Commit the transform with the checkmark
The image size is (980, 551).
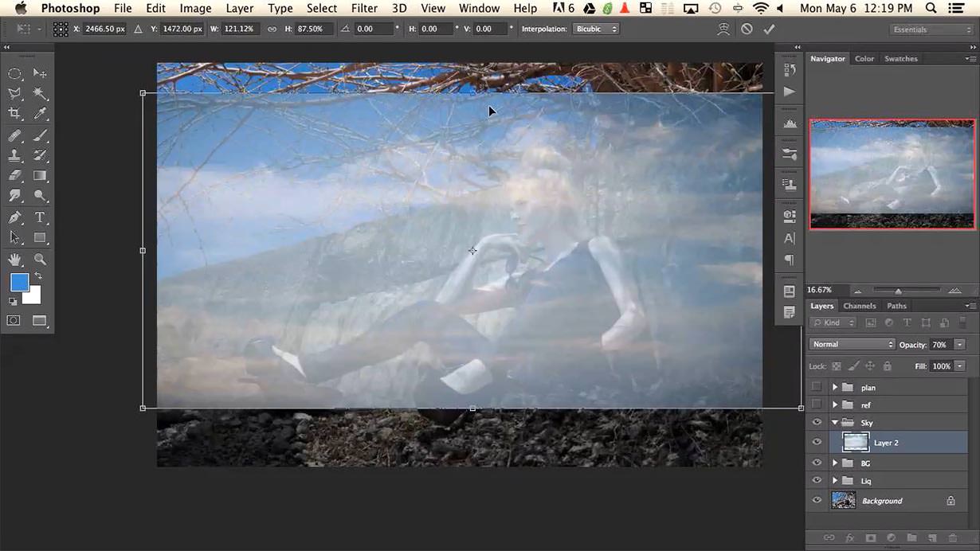[x=769, y=29]
